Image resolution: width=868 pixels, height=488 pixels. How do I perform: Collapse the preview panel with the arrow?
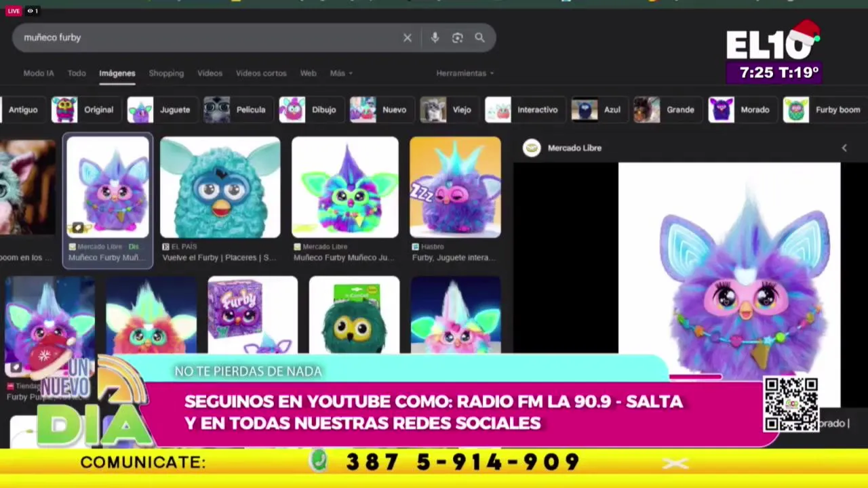[844, 148]
